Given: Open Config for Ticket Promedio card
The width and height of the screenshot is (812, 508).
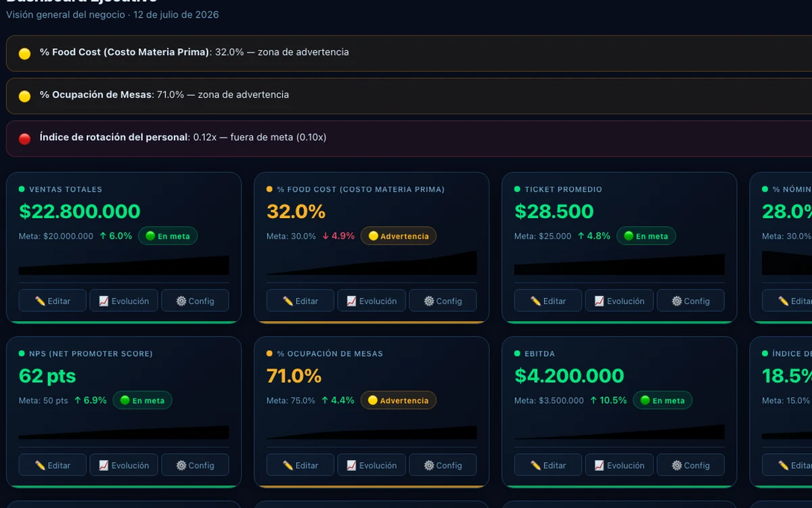Looking at the screenshot, I should pyautogui.click(x=690, y=301).
